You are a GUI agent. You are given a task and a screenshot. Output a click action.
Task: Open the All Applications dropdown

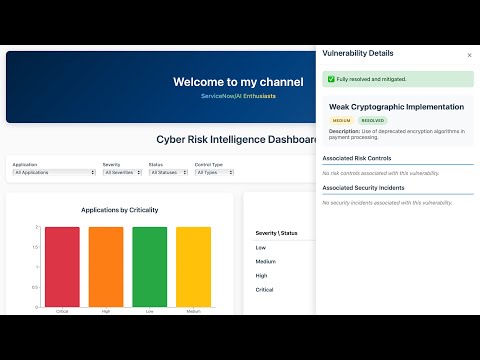click(x=54, y=172)
